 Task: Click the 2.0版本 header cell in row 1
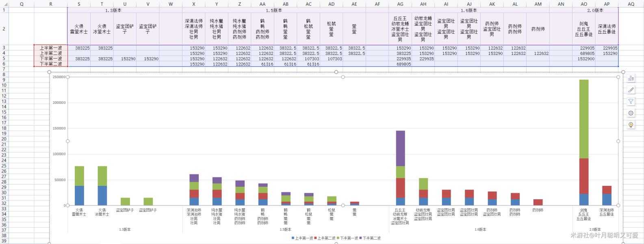pos(595,10)
